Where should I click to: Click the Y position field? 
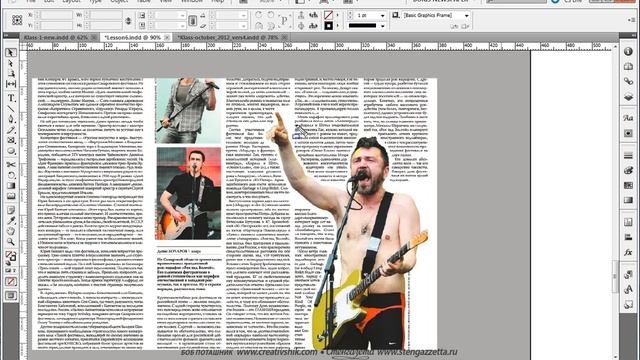(56, 25)
